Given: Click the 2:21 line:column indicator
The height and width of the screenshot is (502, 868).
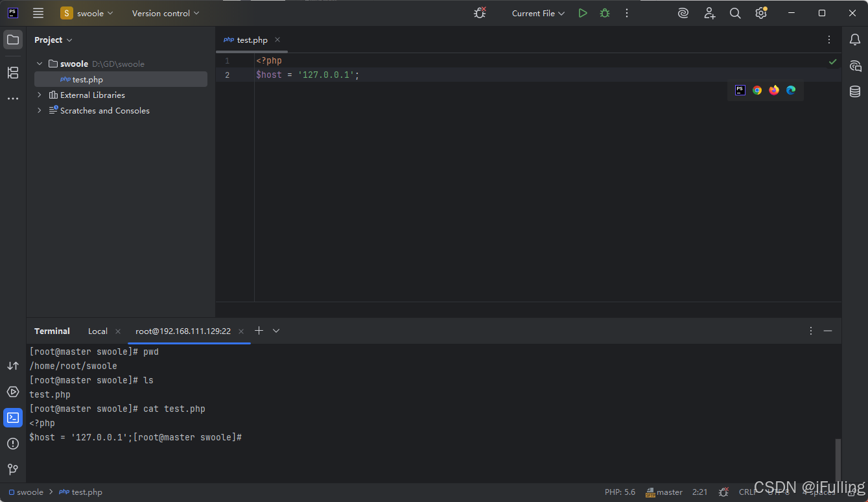Looking at the screenshot, I should pos(699,492).
